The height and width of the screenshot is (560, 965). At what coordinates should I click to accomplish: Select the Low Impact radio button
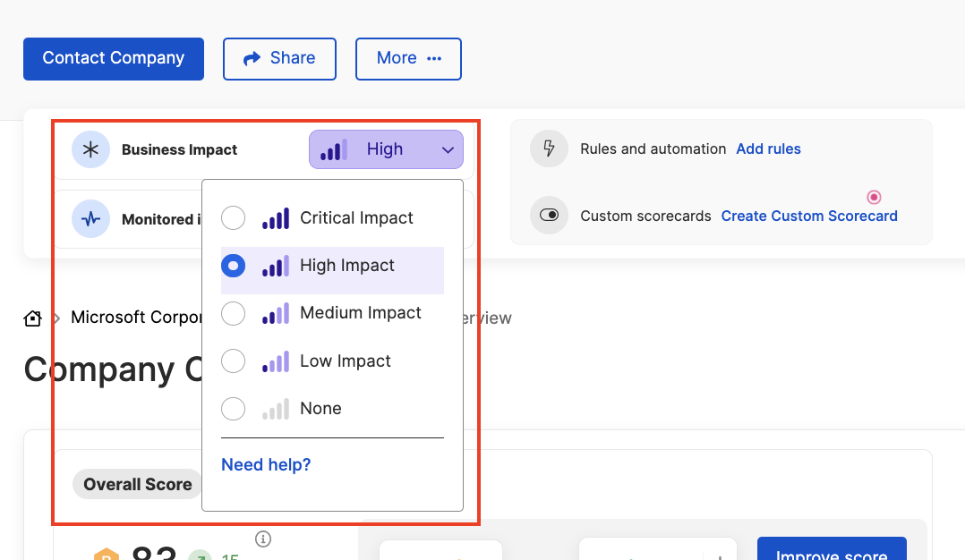pyautogui.click(x=234, y=361)
